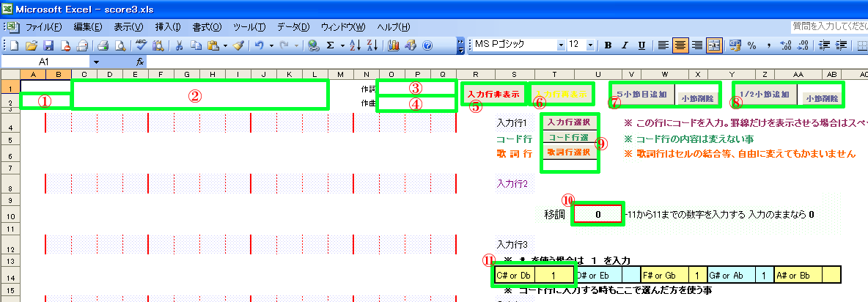Toggle Italic formatting
This screenshot has height=302, width=868.
coord(625,45)
